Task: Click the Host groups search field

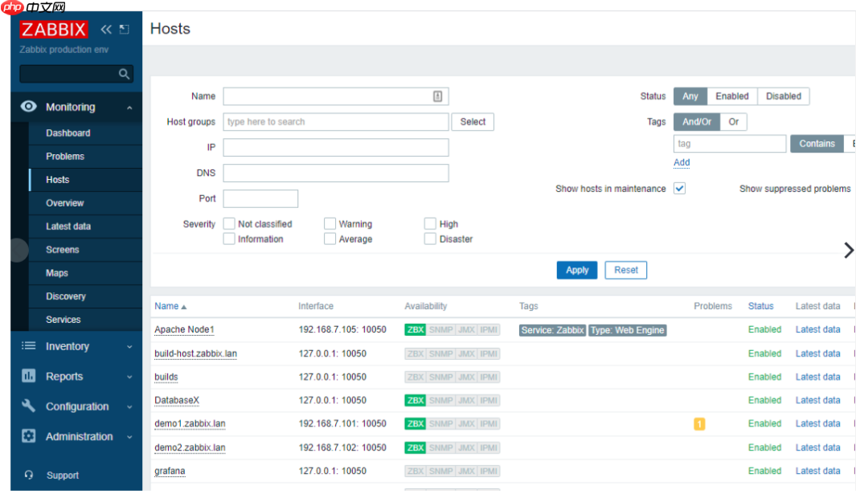Action: (335, 122)
